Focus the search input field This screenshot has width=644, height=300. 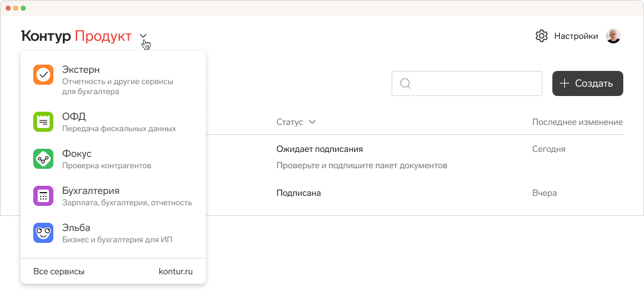467,83
